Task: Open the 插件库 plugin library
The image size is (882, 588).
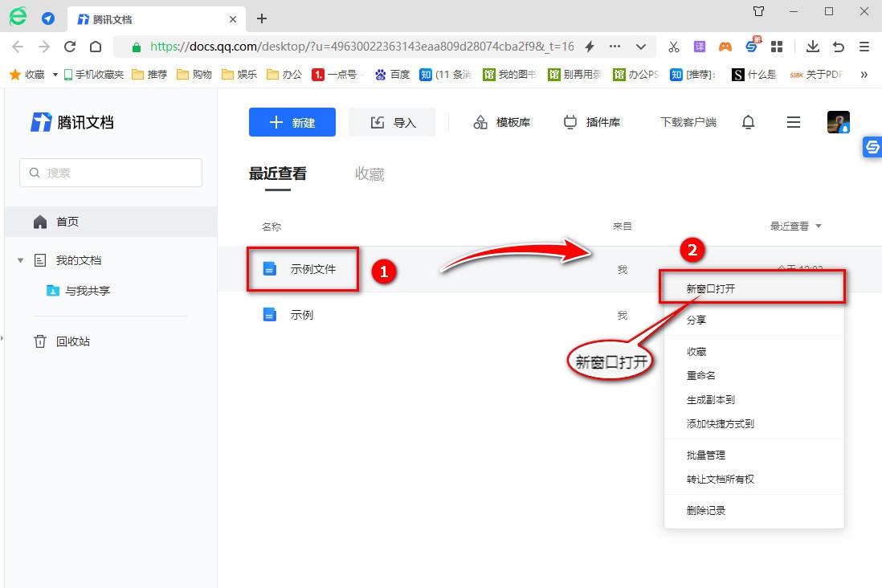Action: tap(592, 121)
